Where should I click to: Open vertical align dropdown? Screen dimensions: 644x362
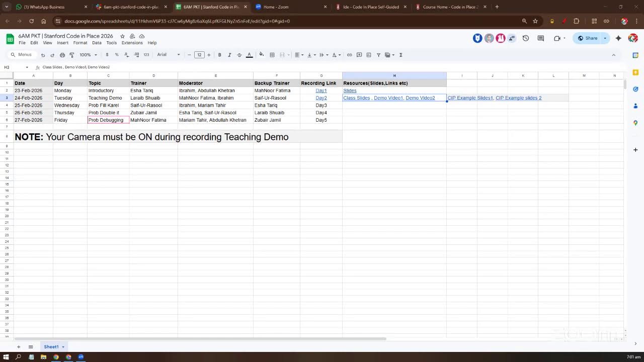311,55
